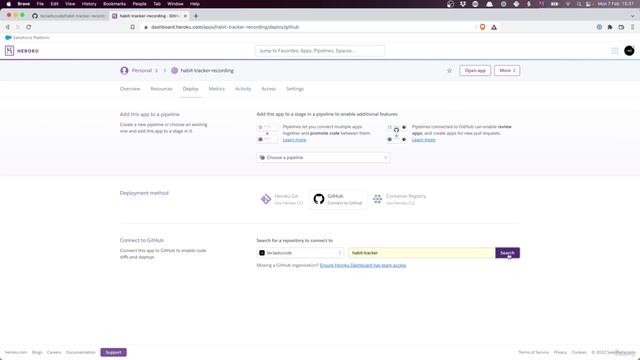Open the Brave wallet icon in the toolbar
The width and height of the screenshot is (640, 360).
(621, 27)
